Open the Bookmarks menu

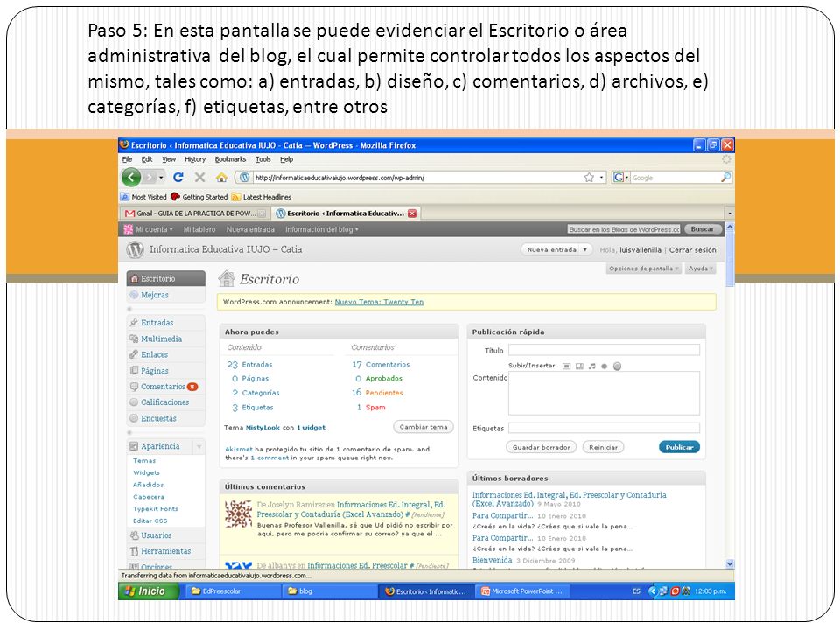click(x=230, y=159)
